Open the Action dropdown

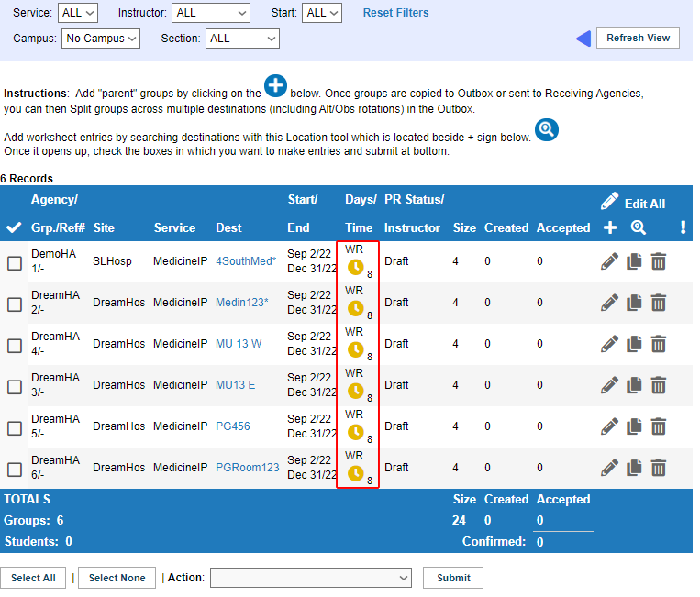point(311,578)
